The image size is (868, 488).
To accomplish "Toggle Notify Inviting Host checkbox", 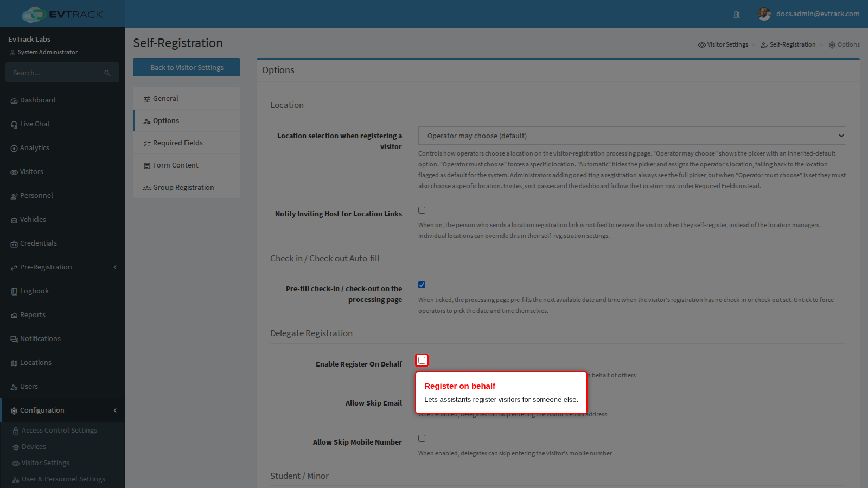I will (422, 210).
